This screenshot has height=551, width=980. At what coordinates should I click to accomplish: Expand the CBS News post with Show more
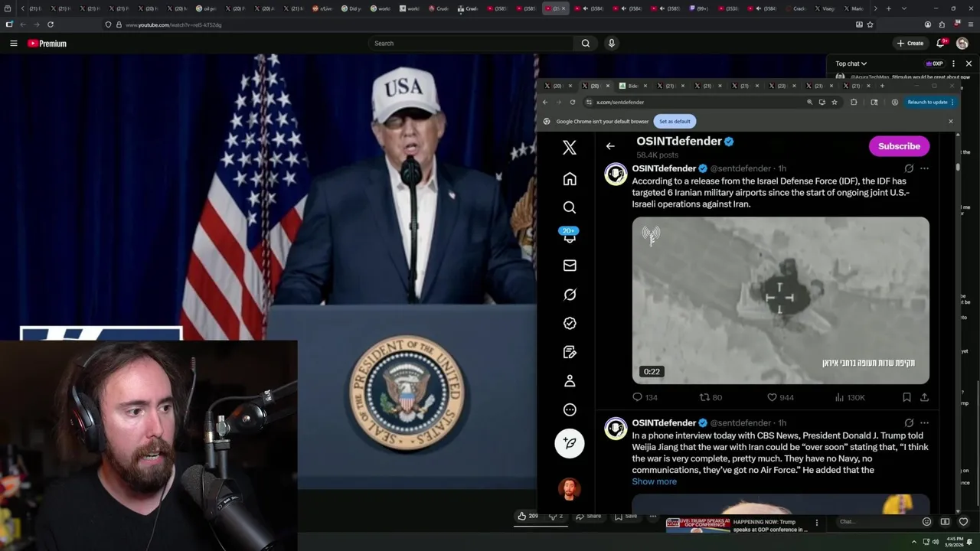coord(654,481)
